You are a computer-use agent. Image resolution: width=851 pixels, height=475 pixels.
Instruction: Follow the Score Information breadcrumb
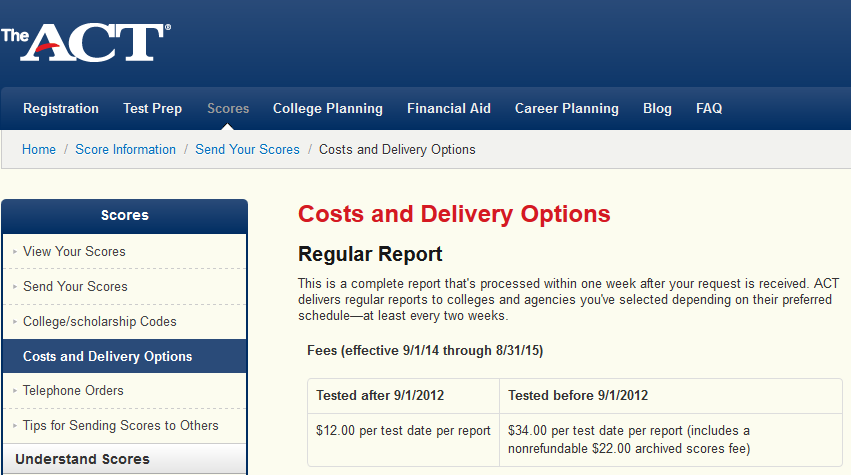click(125, 150)
